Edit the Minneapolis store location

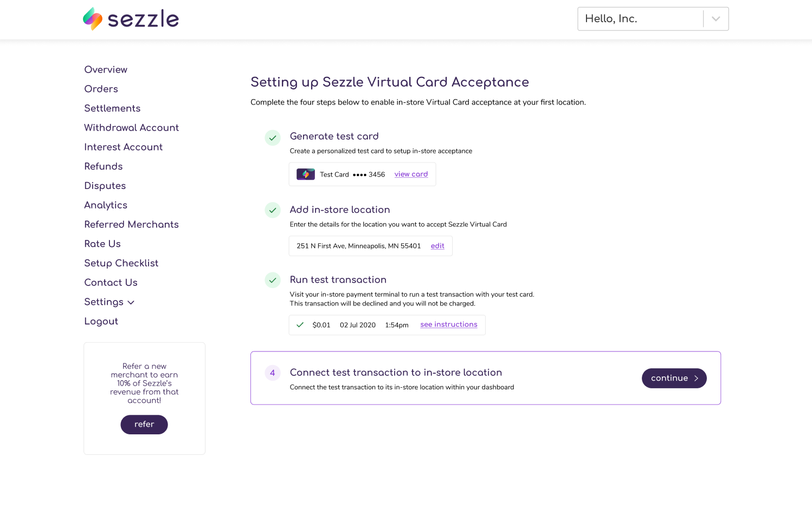pyautogui.click(x=437, y=246)
